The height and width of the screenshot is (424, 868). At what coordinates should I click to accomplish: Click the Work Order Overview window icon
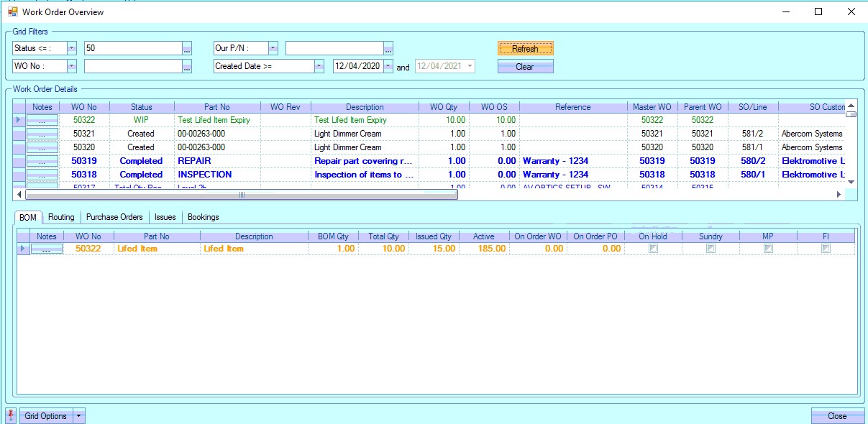pos(12,11)
